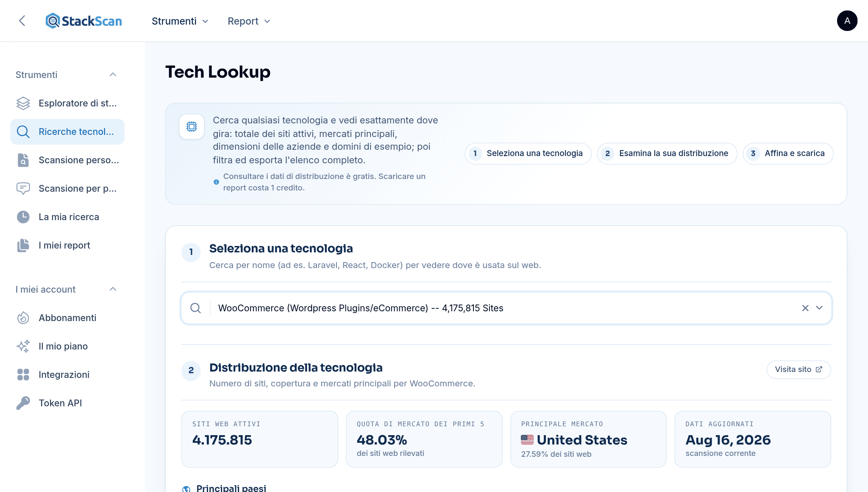
Task: Click the I miei report files icon
Action: 23,245
